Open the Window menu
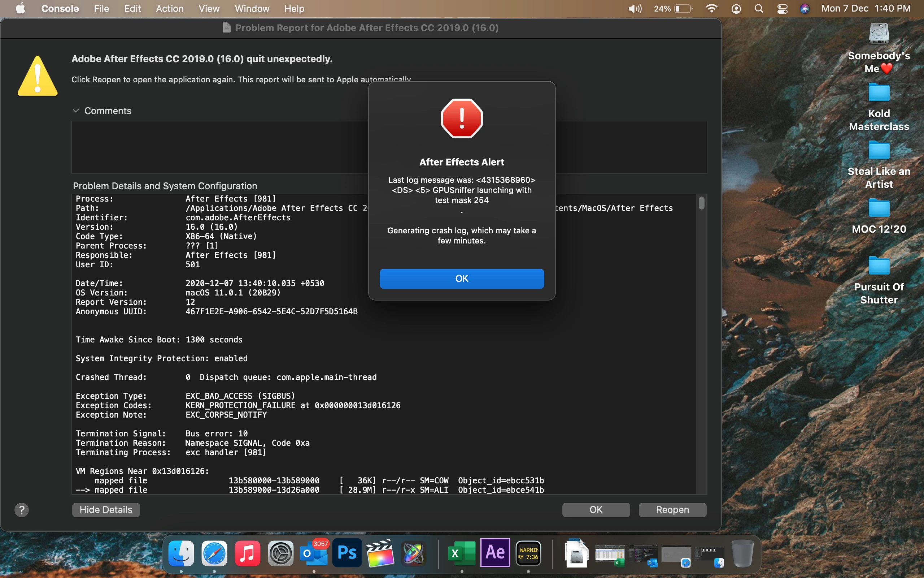 point(252,8)
